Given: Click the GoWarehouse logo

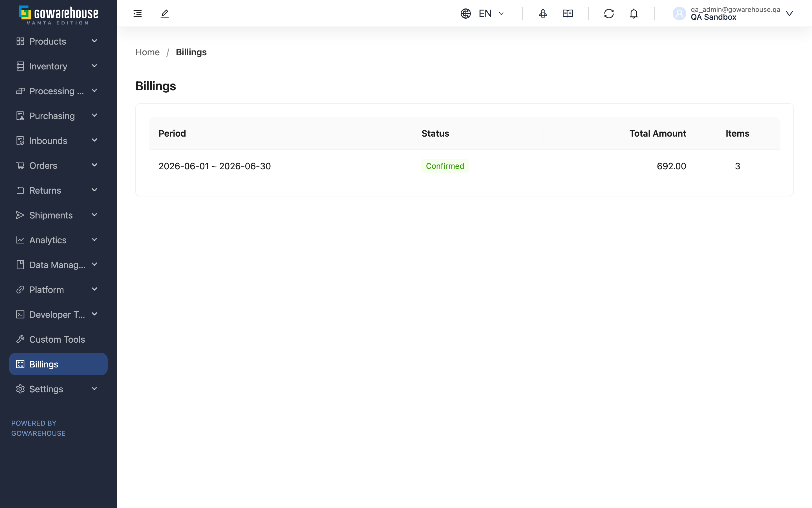Looking at the screenshot, I should 58,15.
